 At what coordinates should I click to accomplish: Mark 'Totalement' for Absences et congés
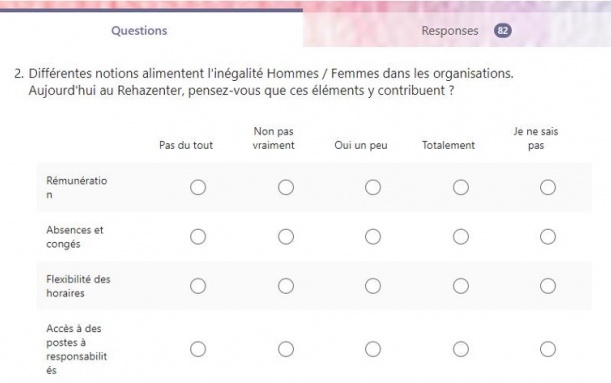(x=461, y=237)
